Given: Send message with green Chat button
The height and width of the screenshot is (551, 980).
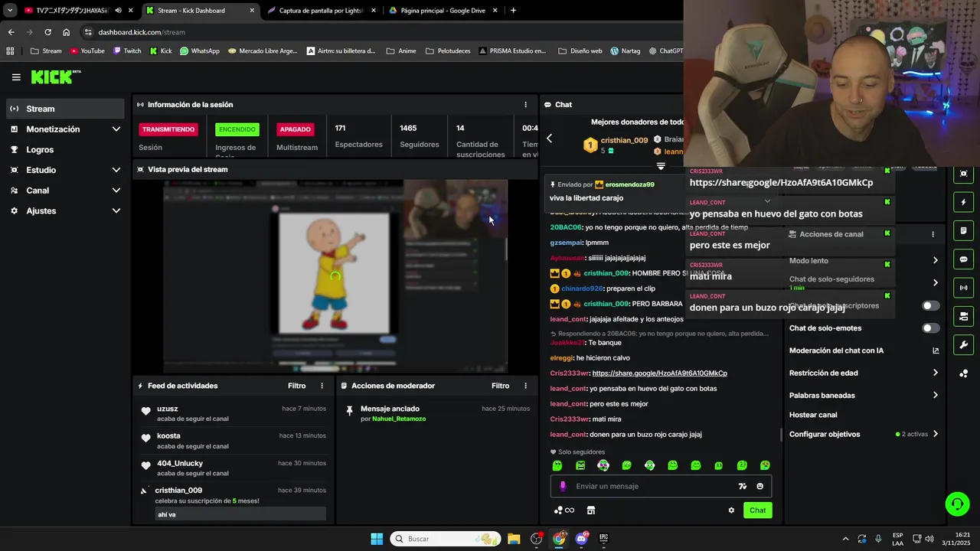Looking at the screenshot, I should point(757,510).
